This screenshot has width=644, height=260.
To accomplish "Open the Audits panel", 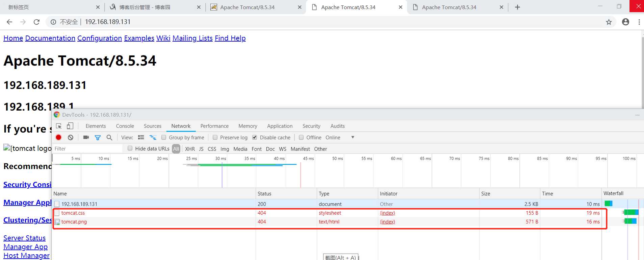I will (338, 126).
